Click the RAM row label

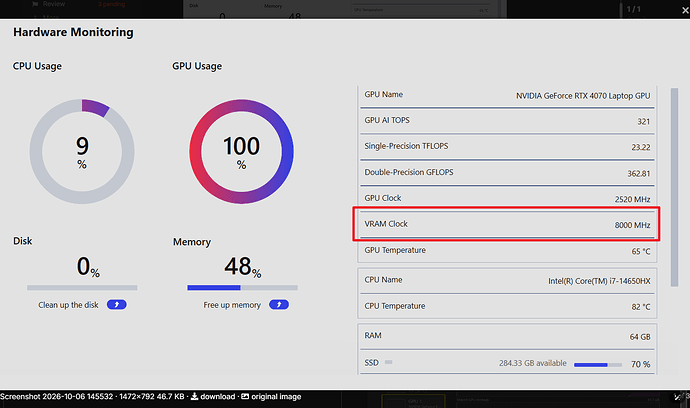tap(373, 335)
